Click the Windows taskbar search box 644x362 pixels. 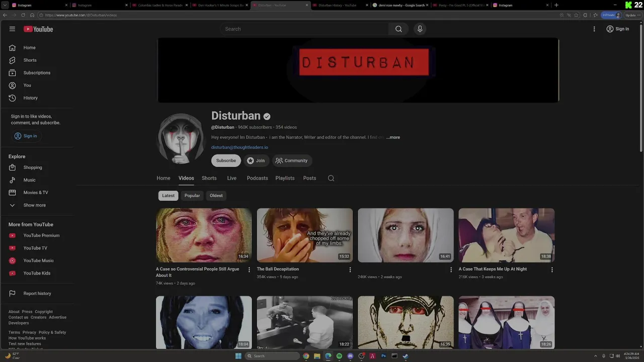tap(272, 356)
